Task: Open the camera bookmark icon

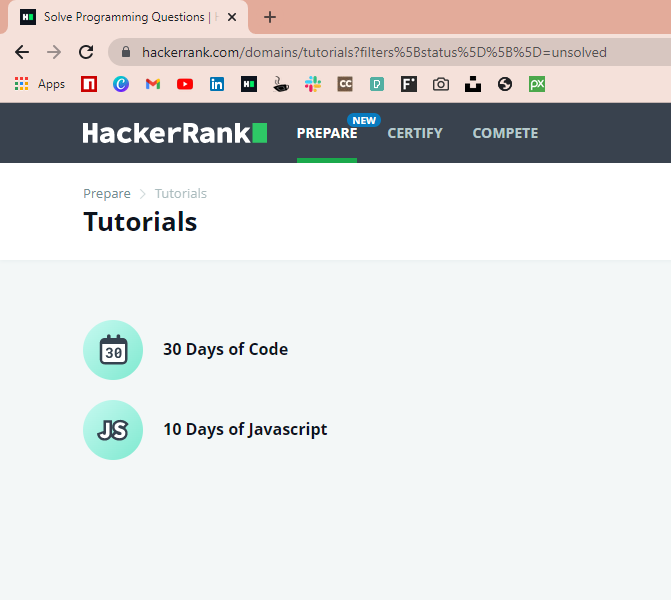Action: 441,84
